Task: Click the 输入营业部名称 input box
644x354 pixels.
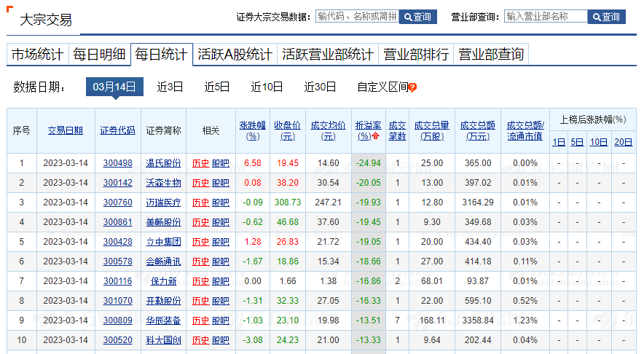Action: 545,16
